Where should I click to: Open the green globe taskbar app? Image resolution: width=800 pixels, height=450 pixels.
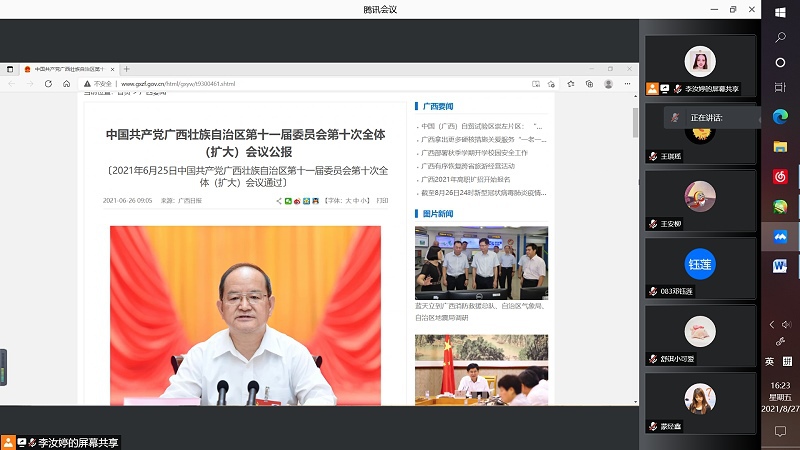coord(780,206)
